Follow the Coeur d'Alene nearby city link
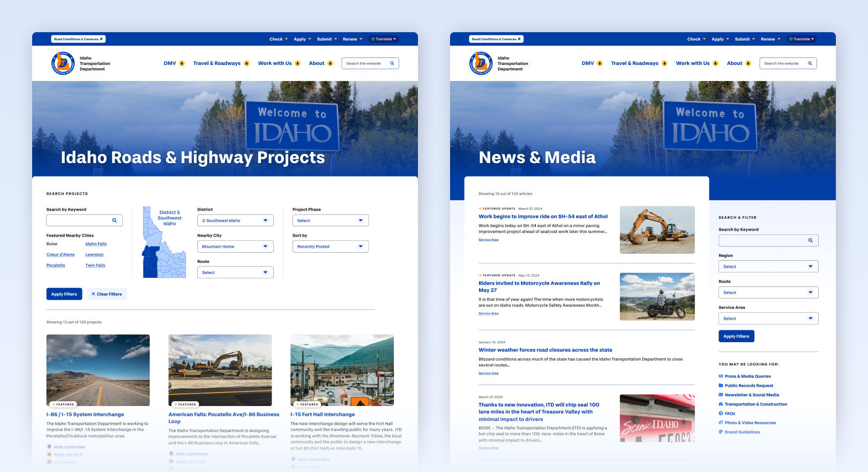This screenshot has height=472, width=868. (61, 255)
